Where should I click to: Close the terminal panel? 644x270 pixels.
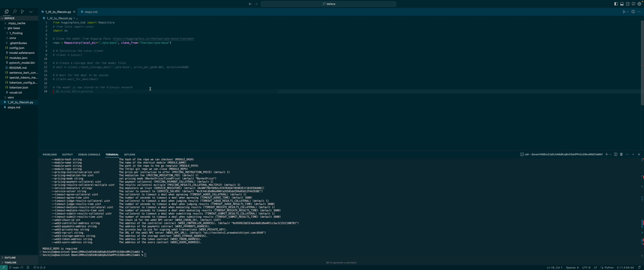pyautogui.click(x=639, y=155)
